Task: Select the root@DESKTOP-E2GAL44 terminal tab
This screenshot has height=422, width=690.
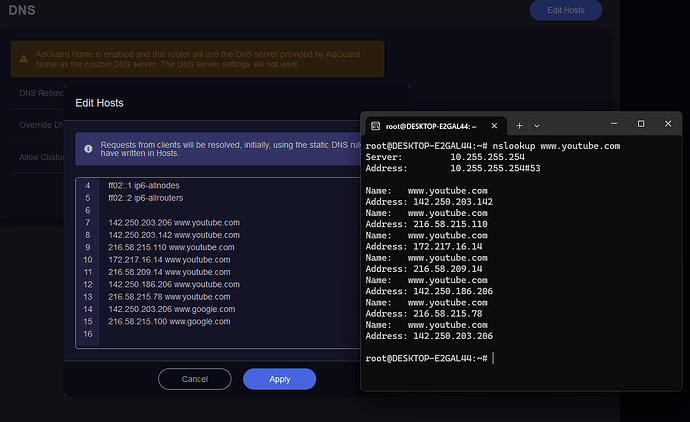Action: tap(435, 126)
